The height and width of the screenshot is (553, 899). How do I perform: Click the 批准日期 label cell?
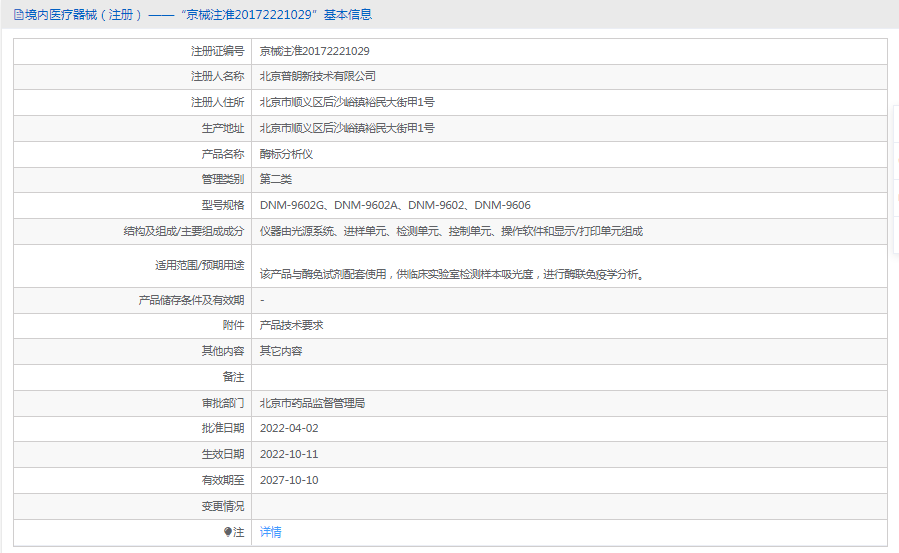coord(132,428)
